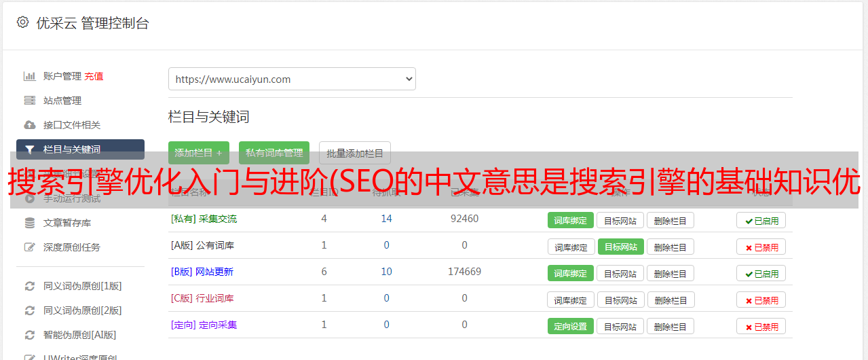Toggle 已启用 status for 网站更新

[761, 273]
